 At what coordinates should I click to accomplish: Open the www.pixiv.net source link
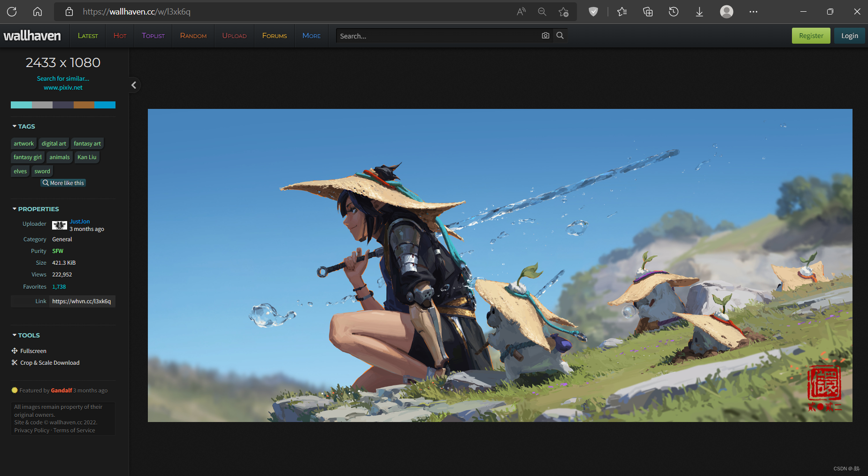[x=63, y=87]
